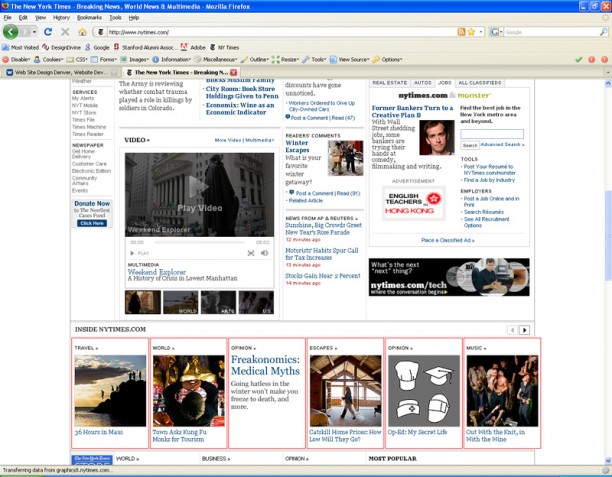Click next arrow in Inside NYTimes.com carousel
Screen dimensions: 612x477
pos(525,329)
